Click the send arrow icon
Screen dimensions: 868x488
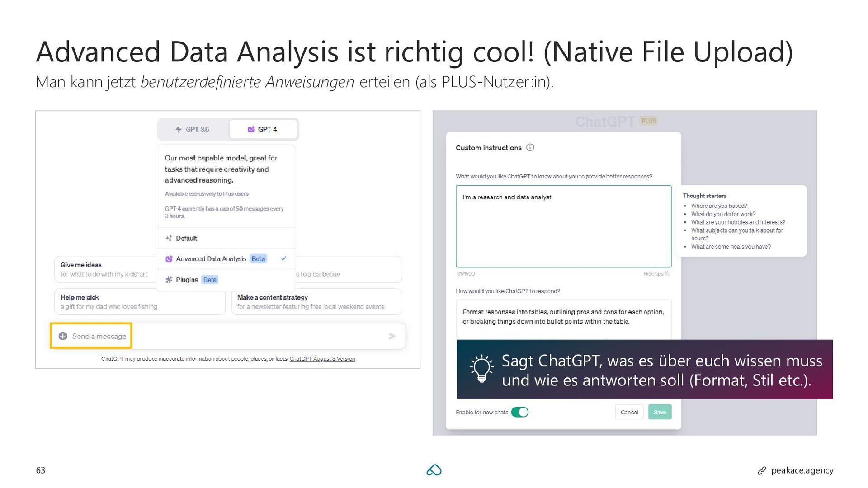[392, 336]
